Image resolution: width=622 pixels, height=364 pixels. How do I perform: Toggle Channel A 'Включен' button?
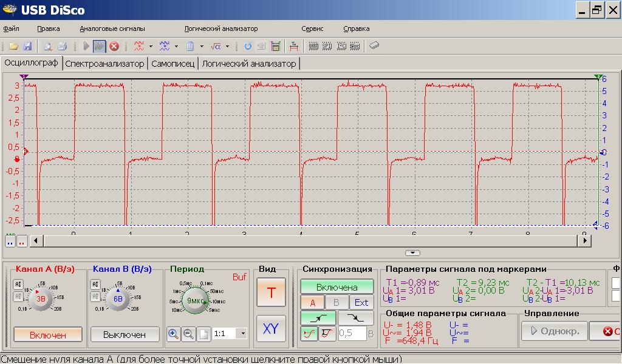[x=47, y=334]
